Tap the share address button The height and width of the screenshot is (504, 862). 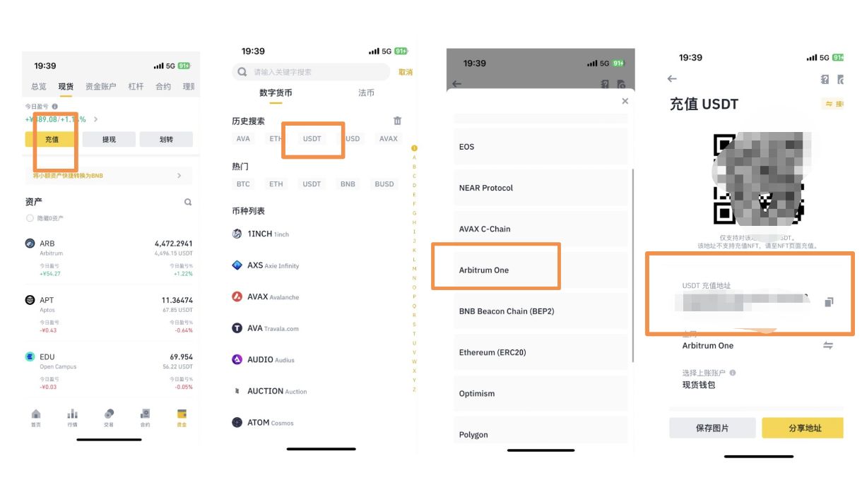point(804,428)
